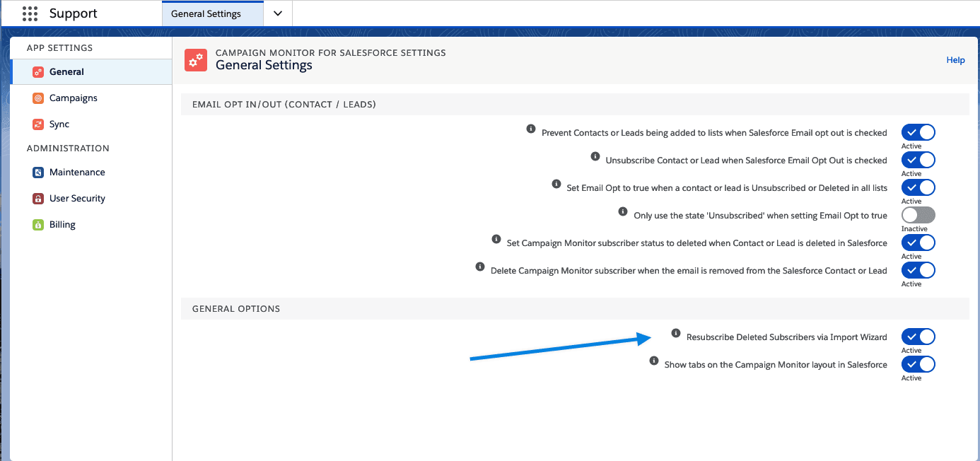Click the Maintenance sidebar icon
The image size is (980, 461).
click(x=38, y=173)
